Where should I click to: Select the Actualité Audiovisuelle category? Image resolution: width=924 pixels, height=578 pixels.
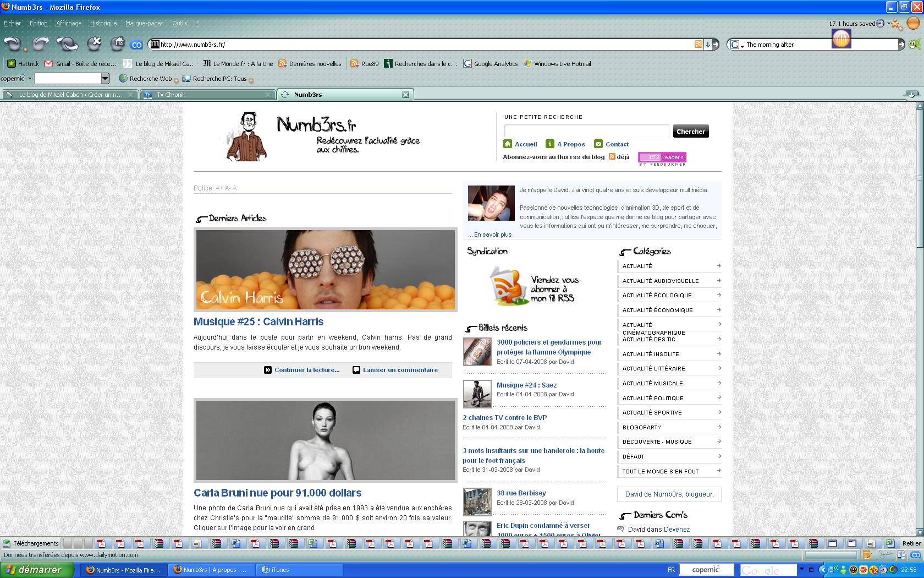click(669, 281)
